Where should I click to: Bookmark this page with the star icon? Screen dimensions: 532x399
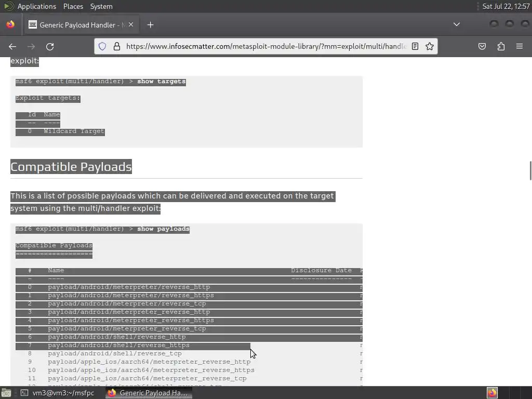coord(430,46)
